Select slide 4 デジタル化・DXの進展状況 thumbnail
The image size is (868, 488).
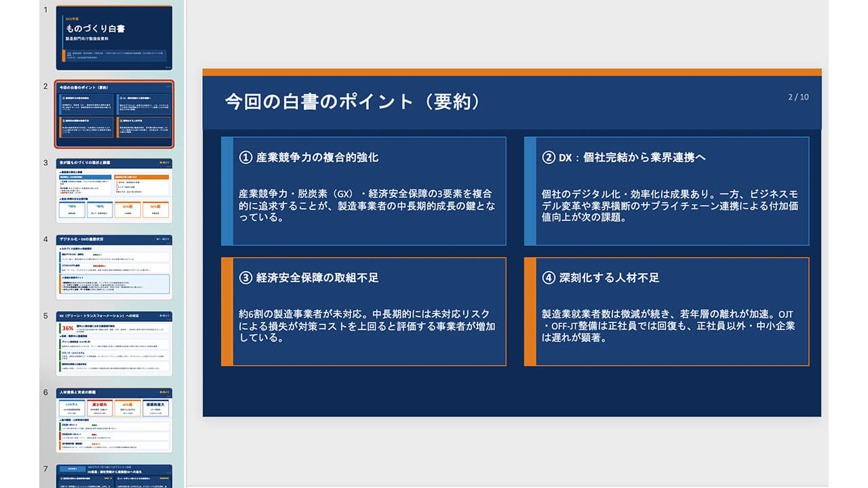pyautogui.click(x=115, y=269)
